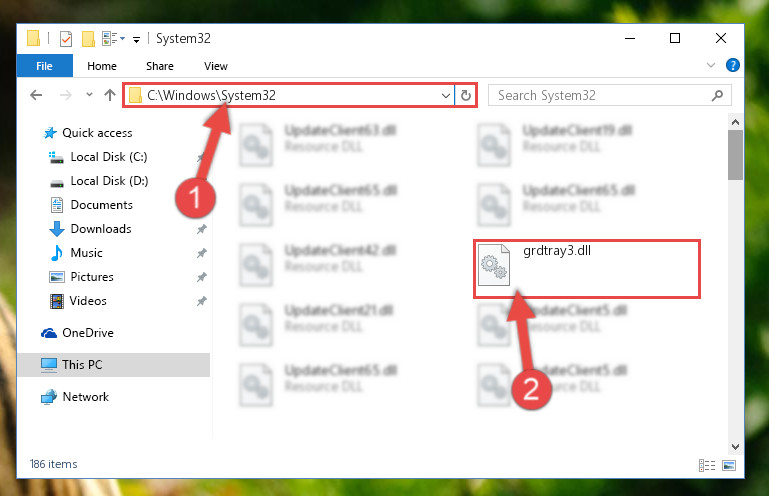The height and width of the screenshot is (496, 769).
Task: Click the search magnifier icon
Action: pos(717,95)
